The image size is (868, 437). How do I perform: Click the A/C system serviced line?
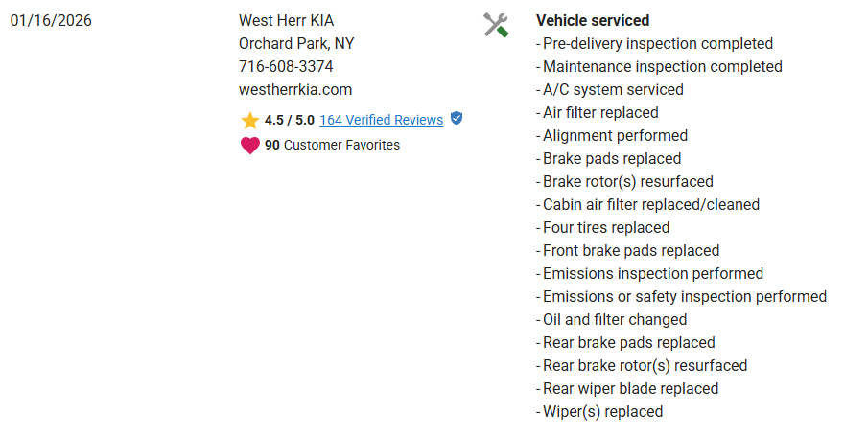click(613, 89)
